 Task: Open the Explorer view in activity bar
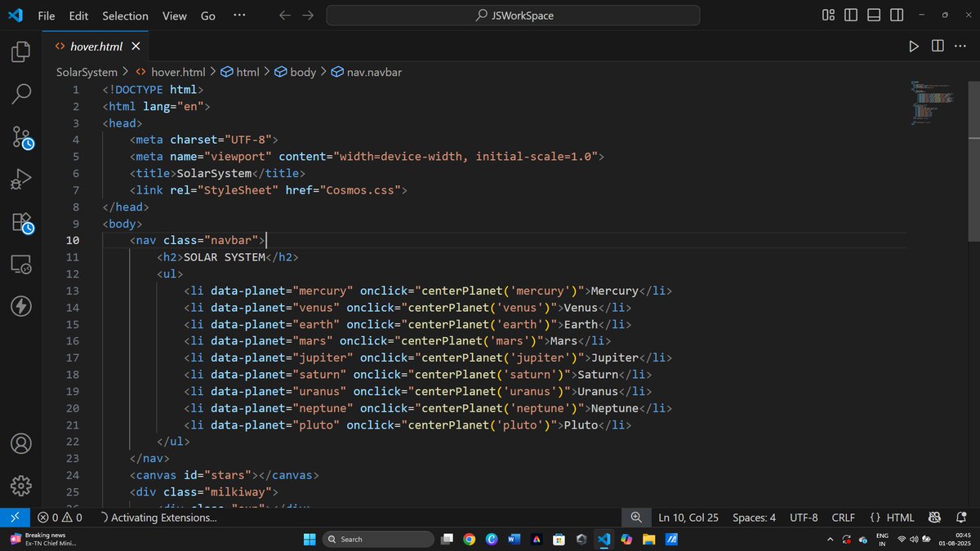point(21,53)
